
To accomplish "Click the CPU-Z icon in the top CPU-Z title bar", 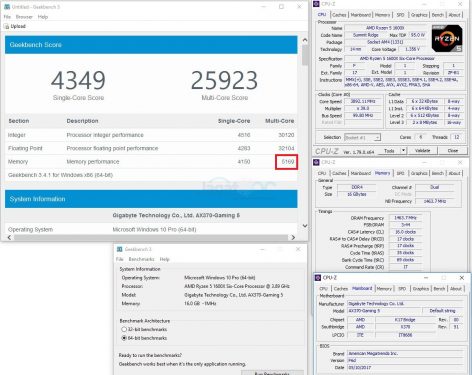I will tap(316, 4).
